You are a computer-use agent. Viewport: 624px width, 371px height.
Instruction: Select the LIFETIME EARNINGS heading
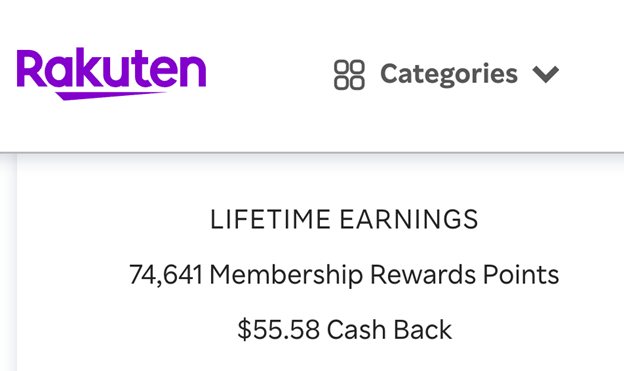344,219
